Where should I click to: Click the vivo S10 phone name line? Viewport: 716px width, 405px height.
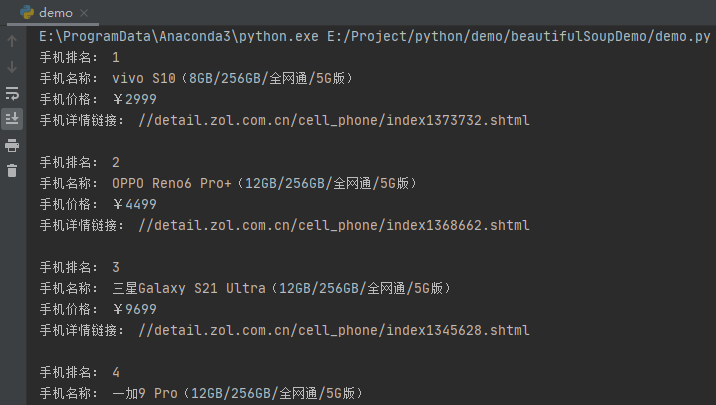coord(232,78)
